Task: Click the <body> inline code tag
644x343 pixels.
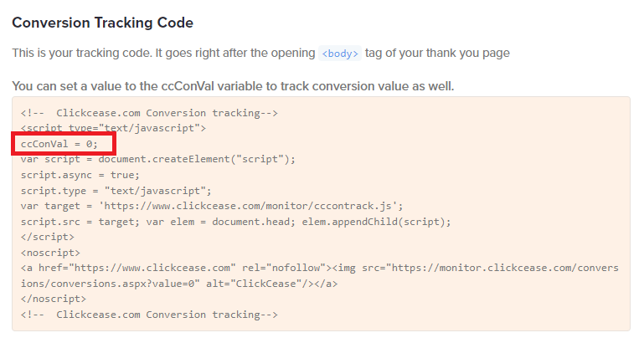Action: point(340,54)
